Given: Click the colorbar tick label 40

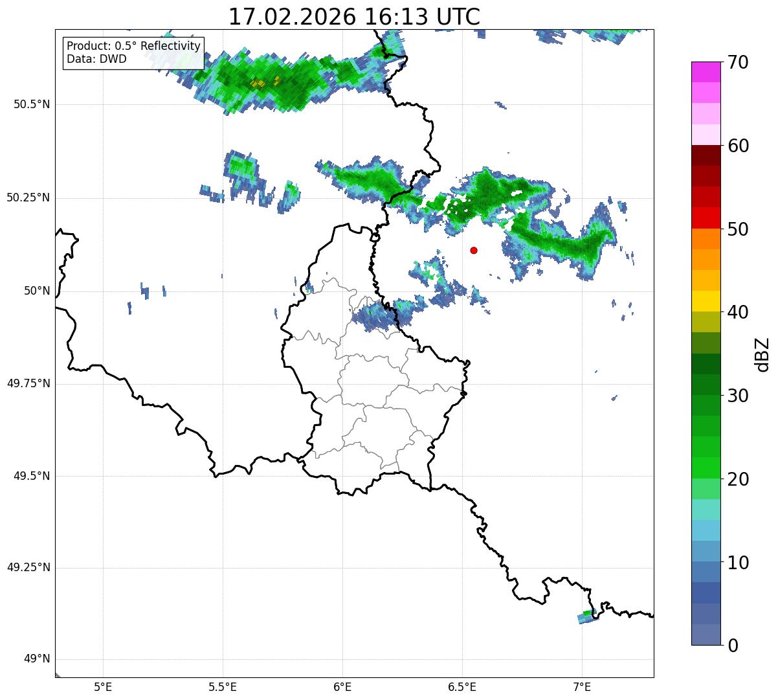Looking at the screenshot, I should pyautogui.click(x=739, y=312).
